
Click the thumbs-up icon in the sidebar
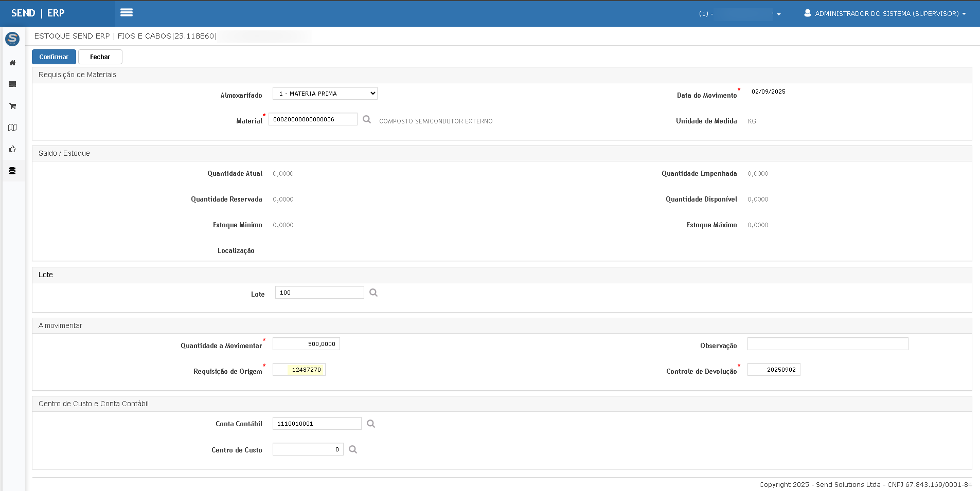[x=12, y=149]
